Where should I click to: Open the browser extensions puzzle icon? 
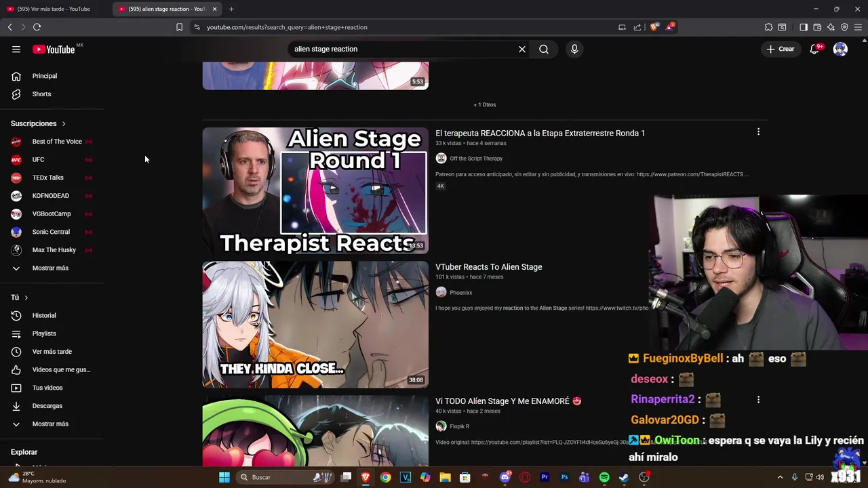click(x=768, y=27)
